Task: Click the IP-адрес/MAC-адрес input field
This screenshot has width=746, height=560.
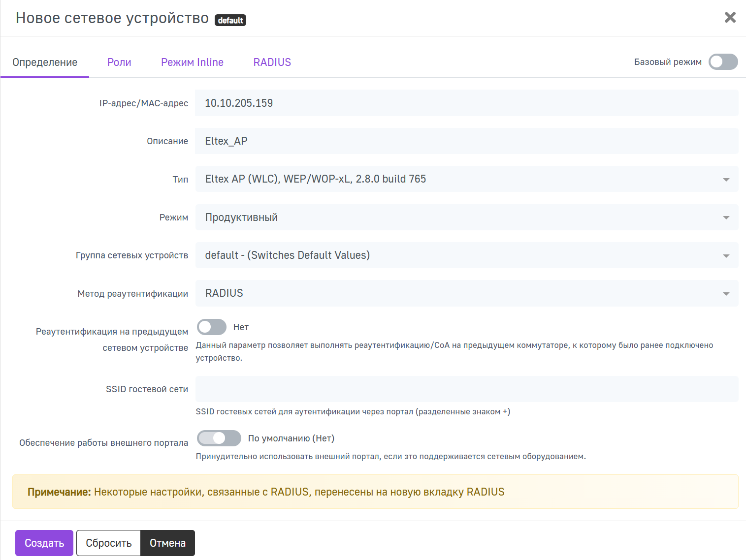Action: click(x=466, y=103)
